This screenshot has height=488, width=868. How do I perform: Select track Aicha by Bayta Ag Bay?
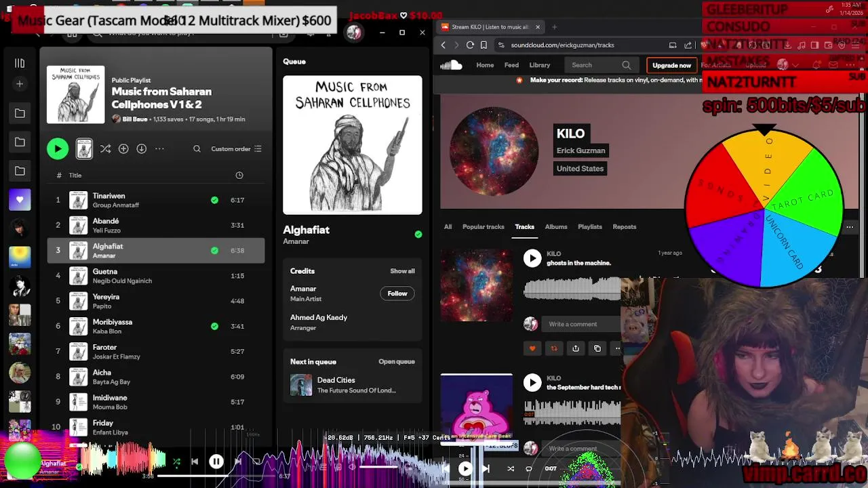(x=156, y=377)
